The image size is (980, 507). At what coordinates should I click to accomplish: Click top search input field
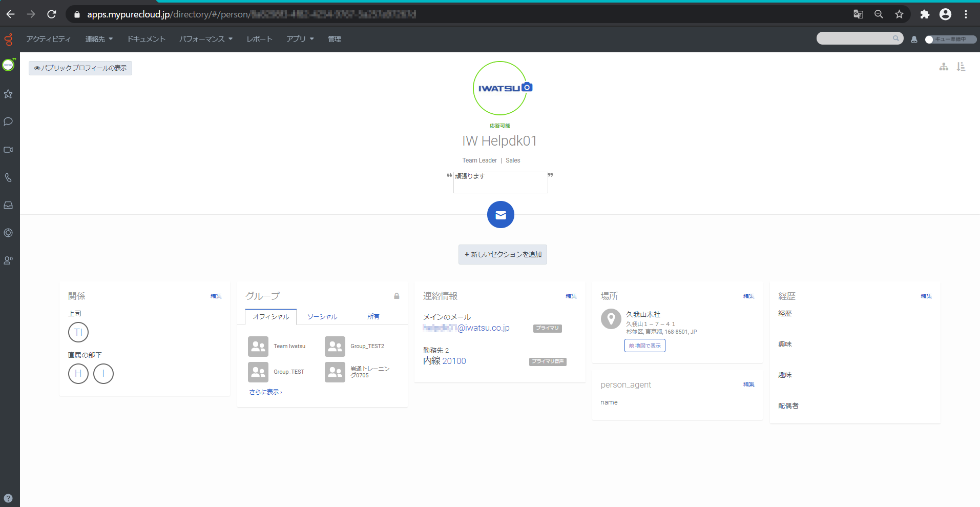coord(860,38)
